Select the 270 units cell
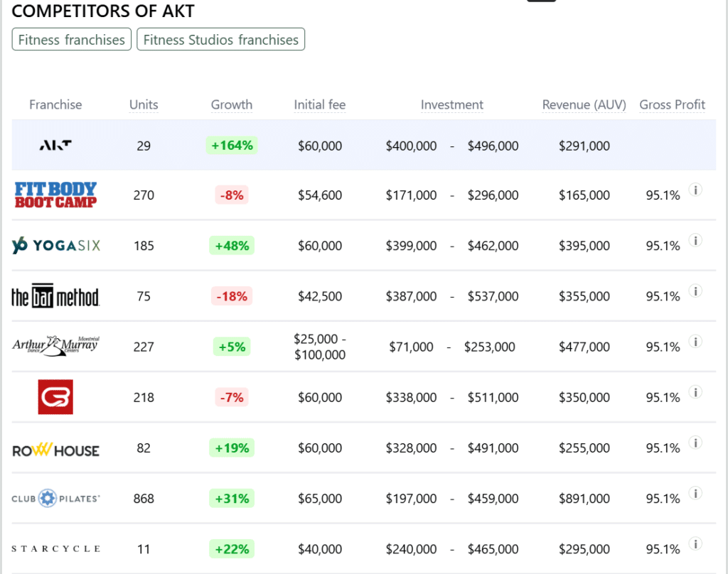Image resolution: width=728 pixels, height=574 pixels. (x=144, y=195)
